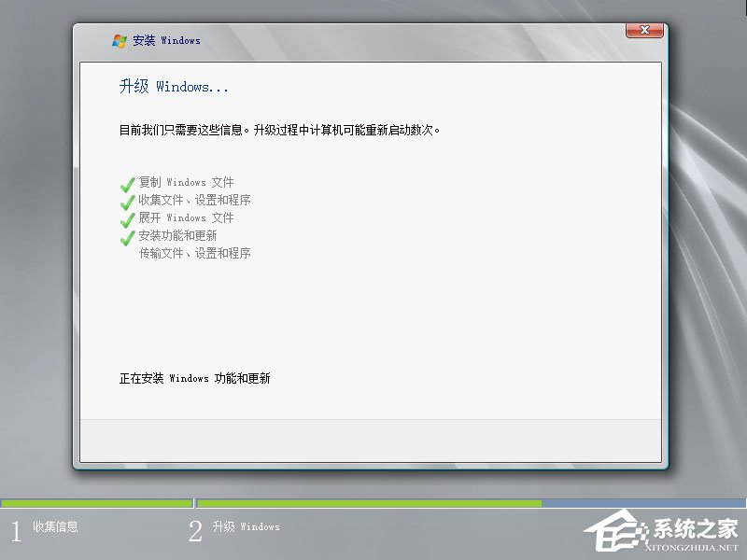The image size is (747, 560).
Task: Select the 升级 Windows step label
Action: (x=247, y=527)
